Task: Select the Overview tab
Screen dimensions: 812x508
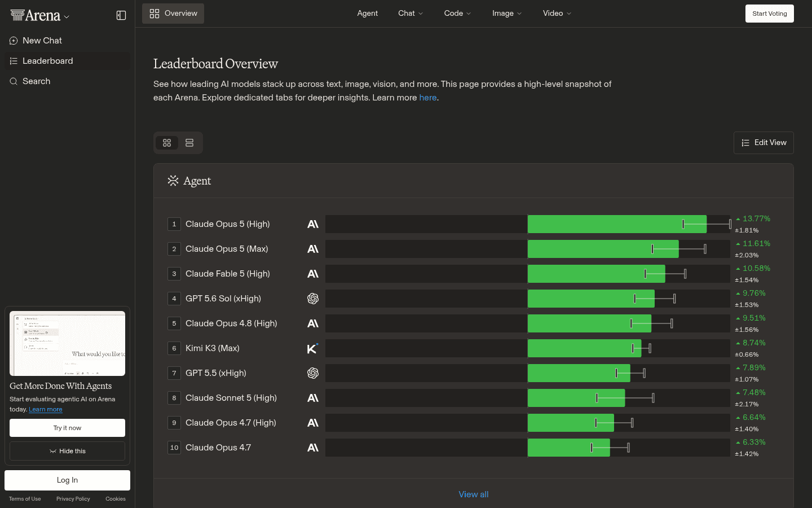Action: pos(173,14)
